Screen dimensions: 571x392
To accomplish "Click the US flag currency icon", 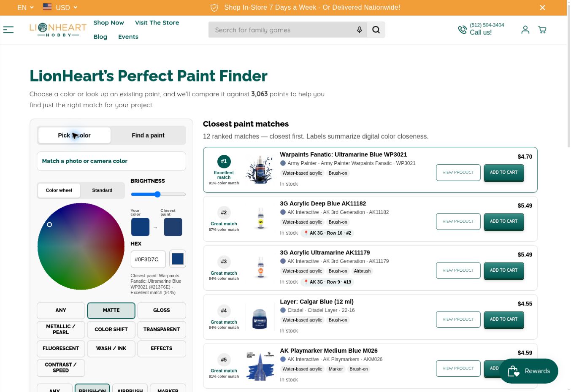I will (47, 7).
